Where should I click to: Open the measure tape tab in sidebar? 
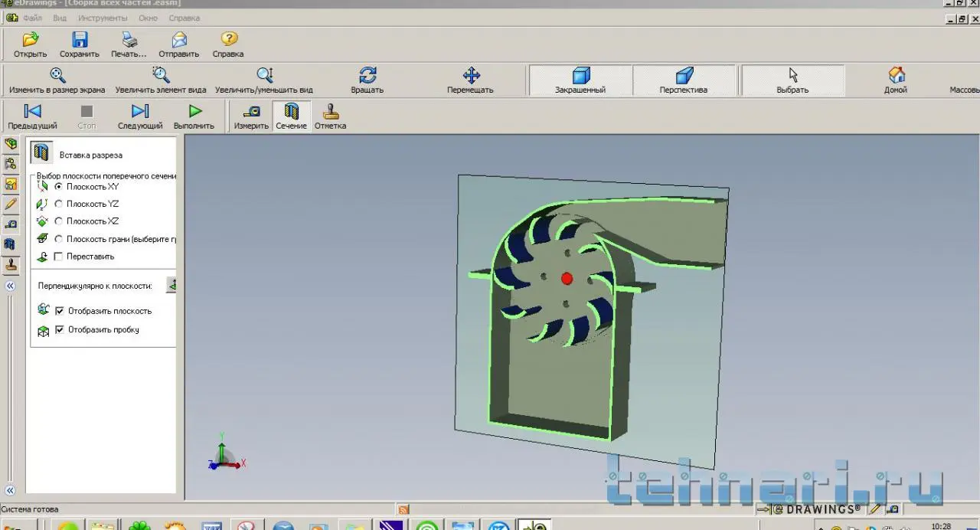coord(11,224)
